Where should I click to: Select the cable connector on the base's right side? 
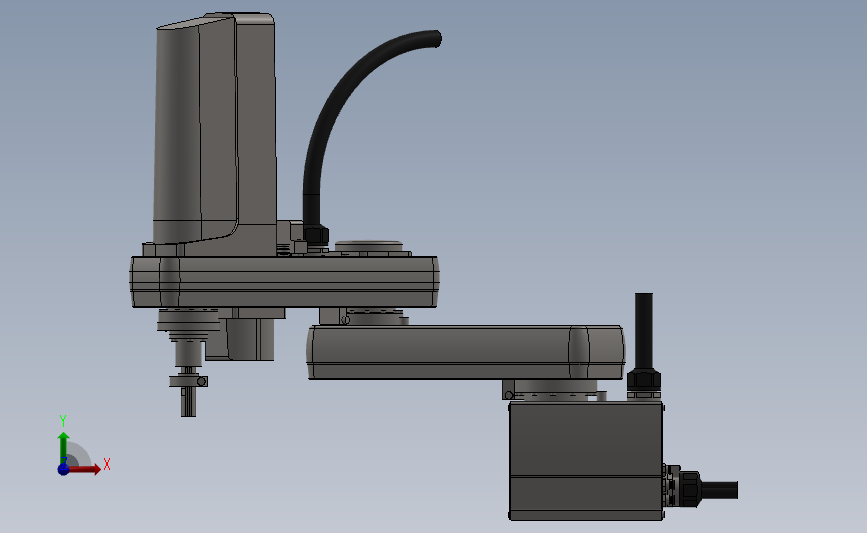[x=683, y=485]
